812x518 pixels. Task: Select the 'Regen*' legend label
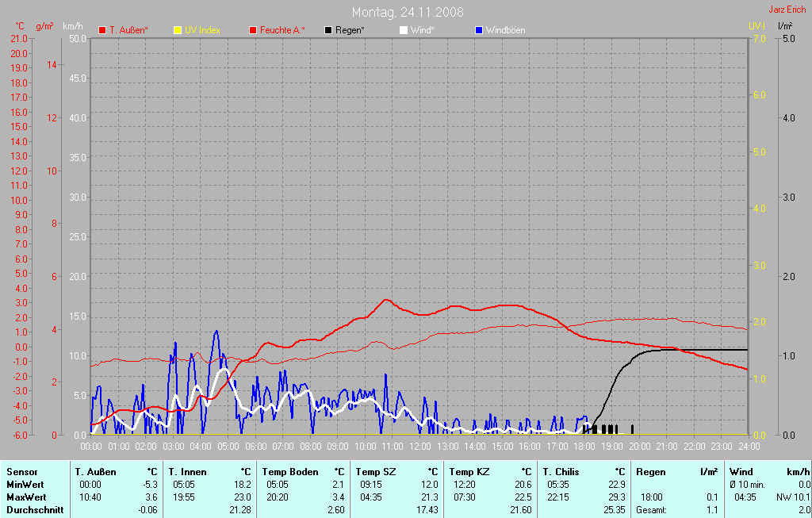tap(350, 30)
